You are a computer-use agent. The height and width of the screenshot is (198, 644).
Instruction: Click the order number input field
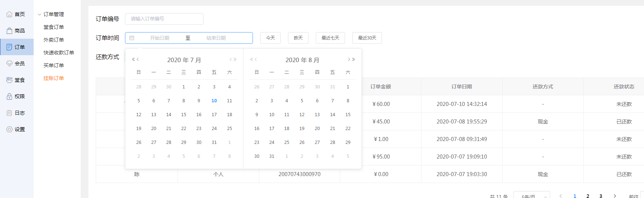tap(164, 19)
